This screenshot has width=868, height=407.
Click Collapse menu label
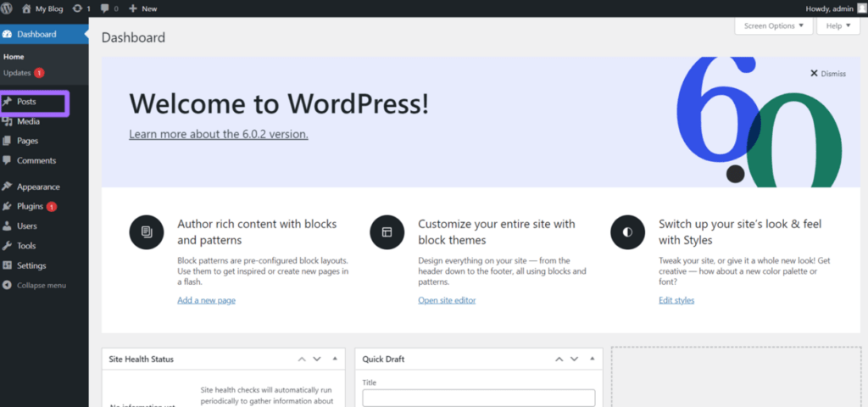coord(42,285)
